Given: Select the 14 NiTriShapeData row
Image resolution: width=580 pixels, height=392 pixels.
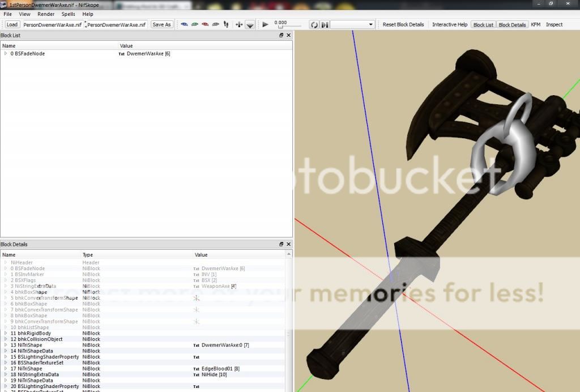Looking at the screenshot, I should (x=143, y=351).
